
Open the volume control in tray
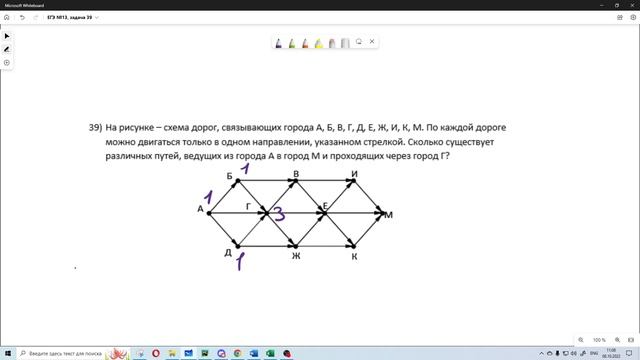click(573, 353)
